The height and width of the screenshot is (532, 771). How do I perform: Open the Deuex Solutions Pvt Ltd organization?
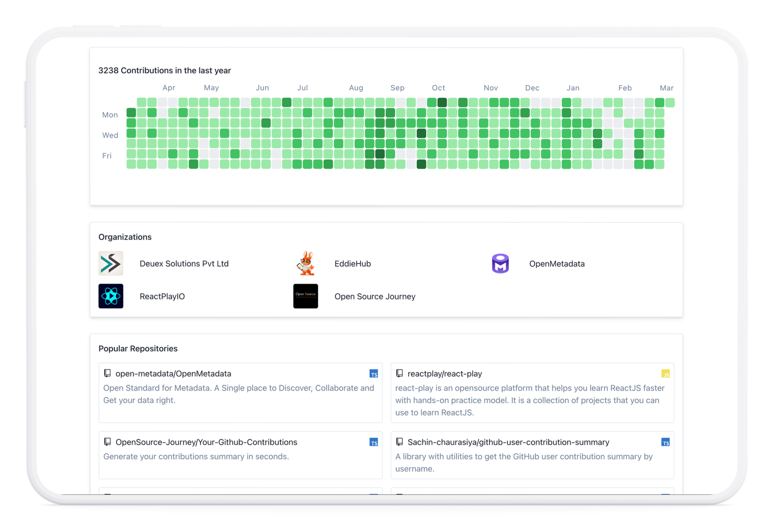(184, 263)
